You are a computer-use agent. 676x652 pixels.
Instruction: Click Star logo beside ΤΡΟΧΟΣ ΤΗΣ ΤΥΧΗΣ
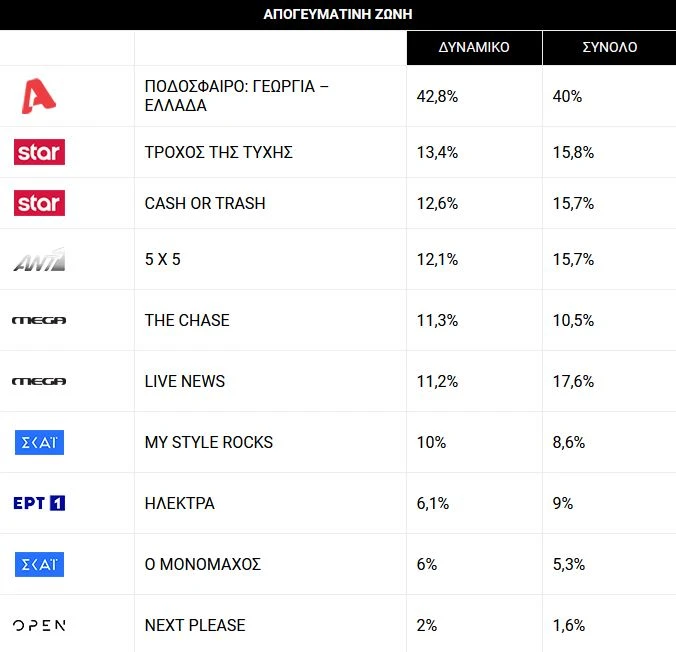[x=39, y=152]
